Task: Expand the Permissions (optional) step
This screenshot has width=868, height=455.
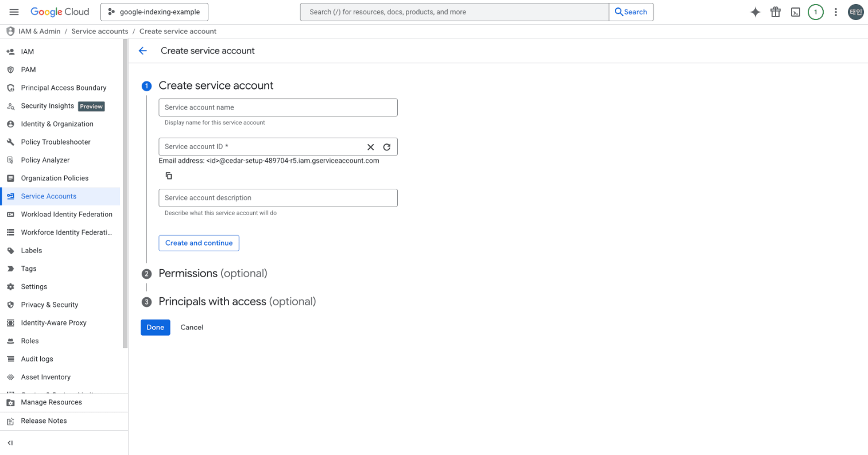Action: (213, 273)
